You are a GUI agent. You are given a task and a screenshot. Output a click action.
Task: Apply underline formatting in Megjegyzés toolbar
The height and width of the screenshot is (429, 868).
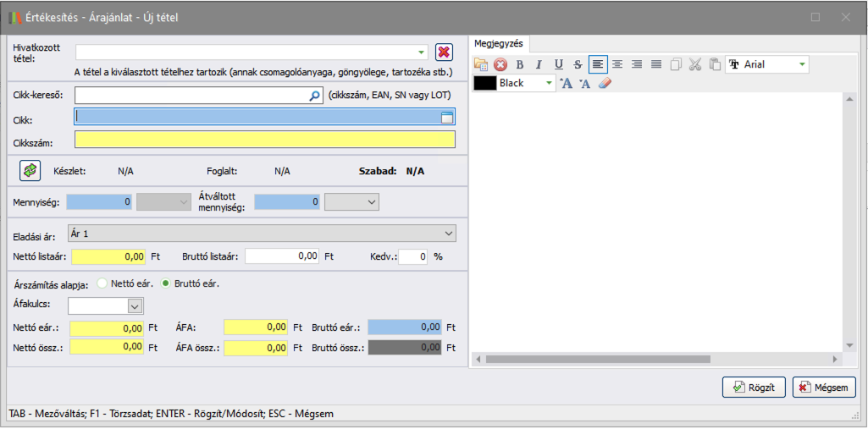[x=558, y=64]
